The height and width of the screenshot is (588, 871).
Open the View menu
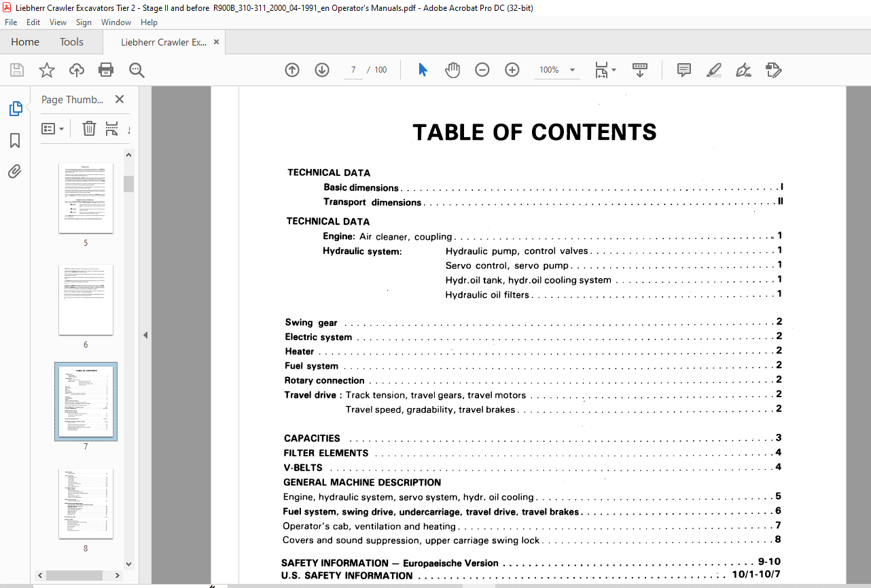(x=58, y=22)
